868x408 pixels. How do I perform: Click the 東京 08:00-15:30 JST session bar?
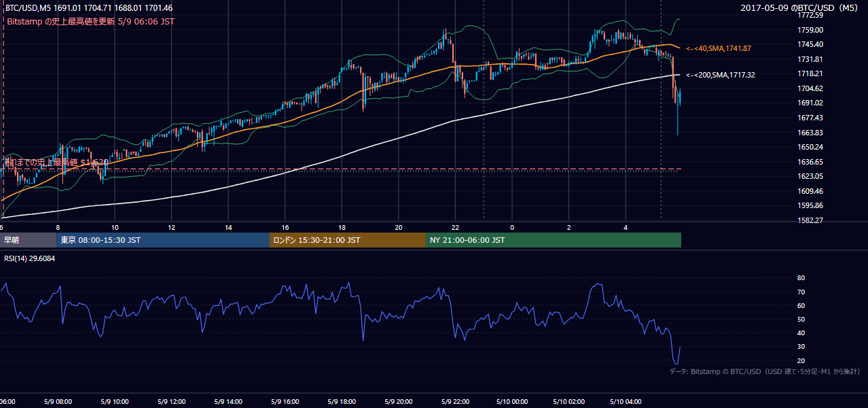[x=163, y=240]
